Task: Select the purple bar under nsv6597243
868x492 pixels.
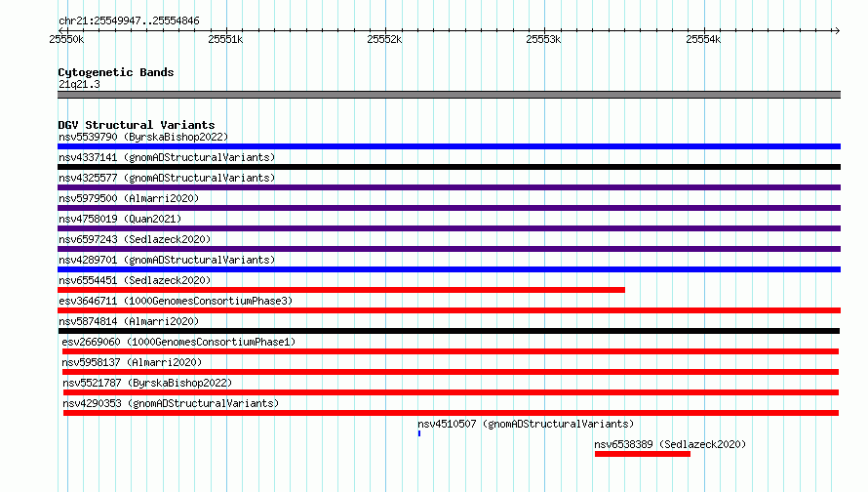Action: pos(449,249)
